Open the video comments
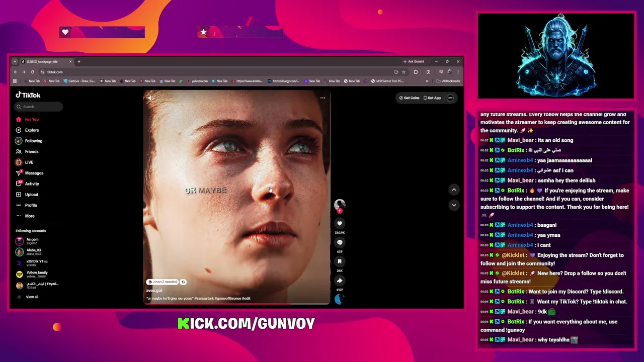The height and width of the screenshot is (362, 644). [340, 242]
